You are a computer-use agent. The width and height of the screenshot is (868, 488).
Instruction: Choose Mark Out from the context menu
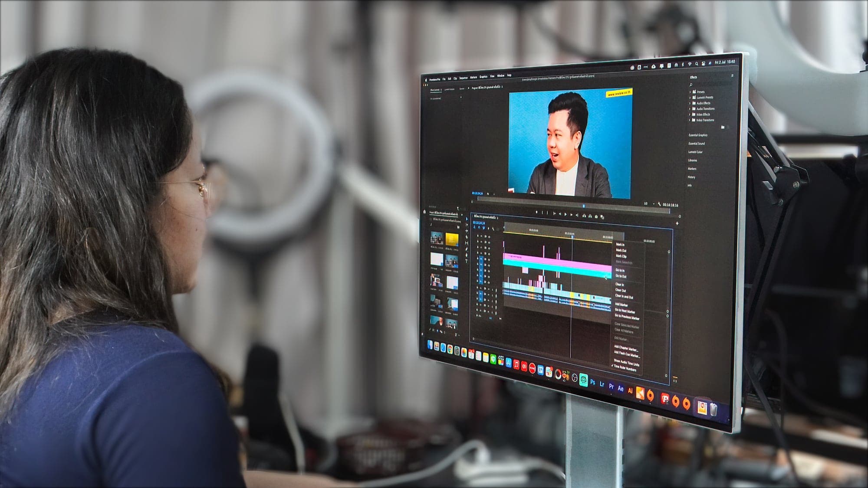(621, 250)
